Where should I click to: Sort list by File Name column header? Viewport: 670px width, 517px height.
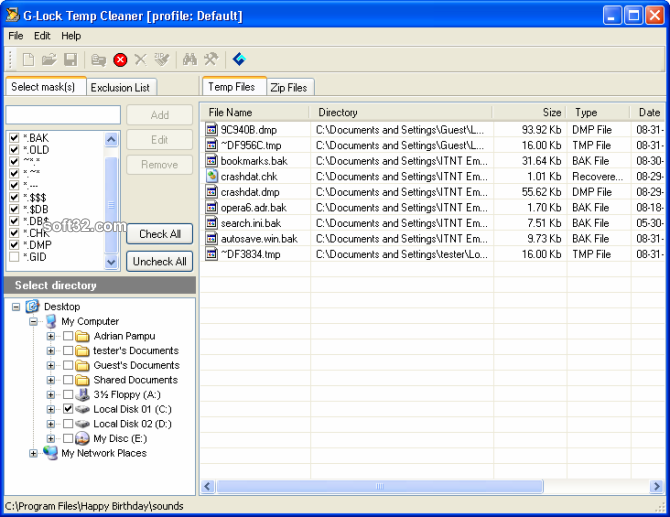pos(255,113)
